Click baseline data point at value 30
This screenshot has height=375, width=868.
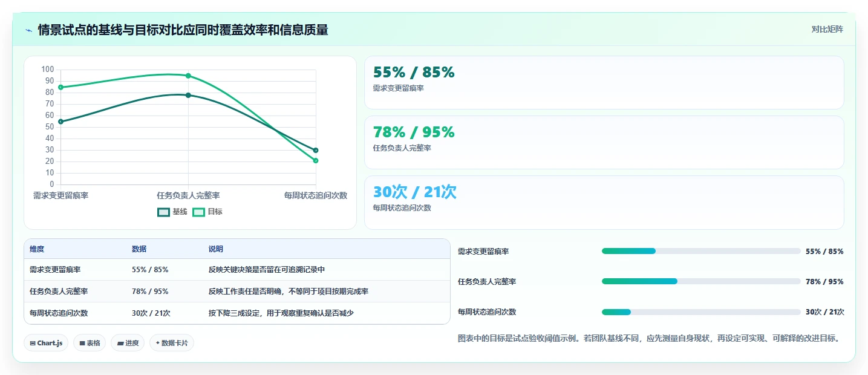click(x=316, y=150)
